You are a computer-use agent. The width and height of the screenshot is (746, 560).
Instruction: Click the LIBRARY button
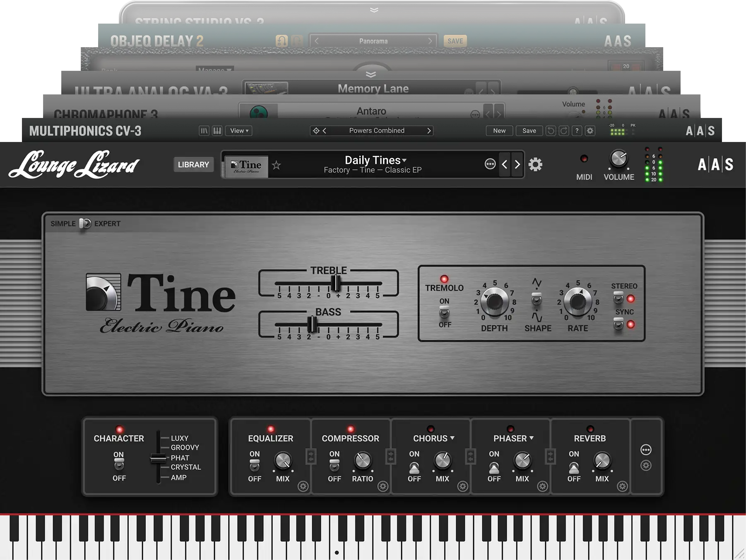(x=193, y=164)
